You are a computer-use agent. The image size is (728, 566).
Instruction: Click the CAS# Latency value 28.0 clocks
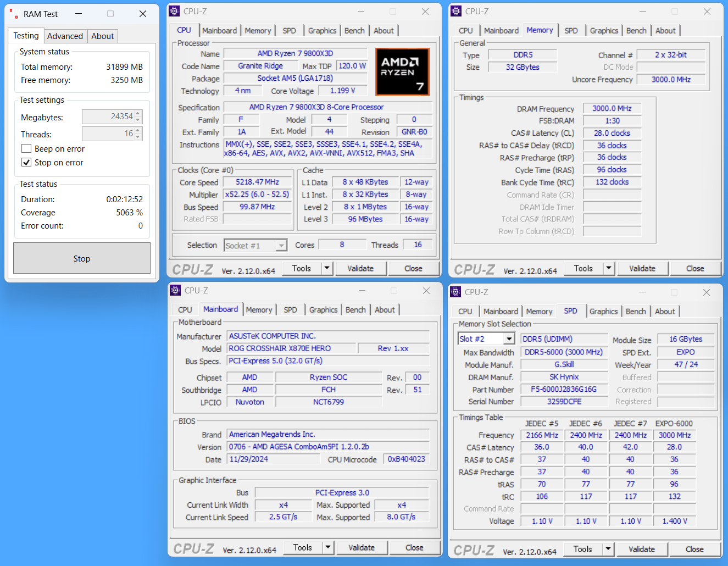[612, 133]
